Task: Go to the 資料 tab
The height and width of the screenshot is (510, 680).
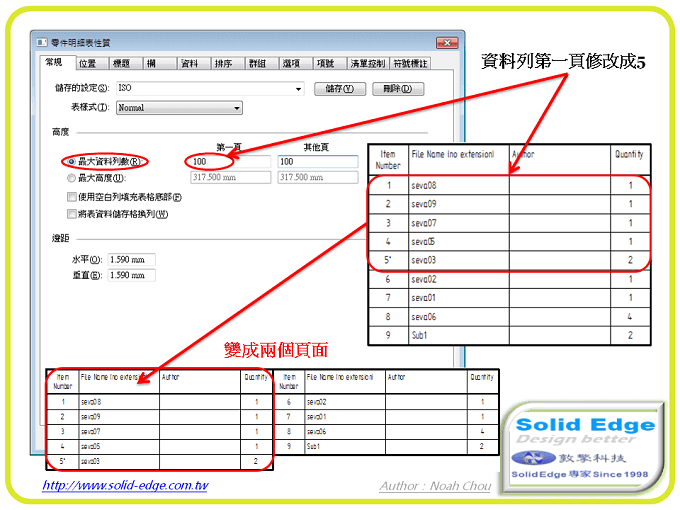Action: pos(188,63)
